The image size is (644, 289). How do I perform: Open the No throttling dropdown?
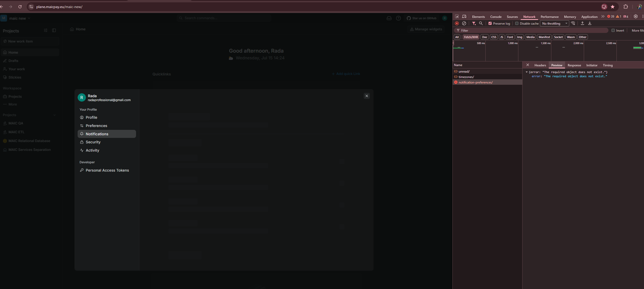[x=554, y=23]
